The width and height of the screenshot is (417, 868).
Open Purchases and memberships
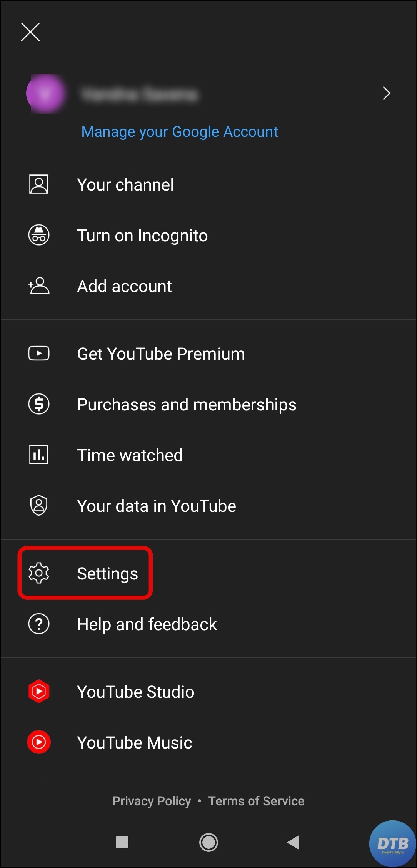pos(187,404)
